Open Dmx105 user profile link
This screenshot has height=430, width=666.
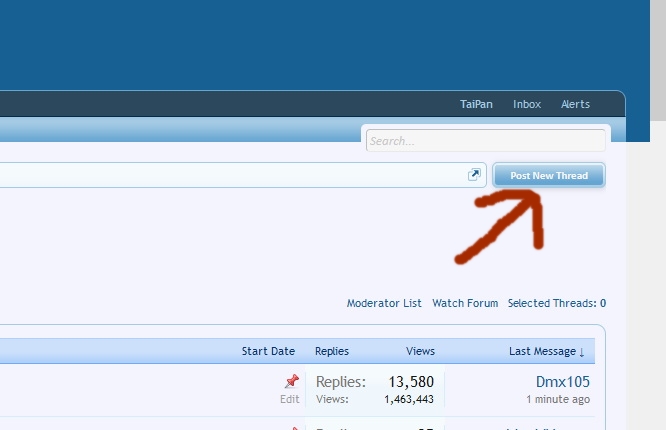click(562, 382)
